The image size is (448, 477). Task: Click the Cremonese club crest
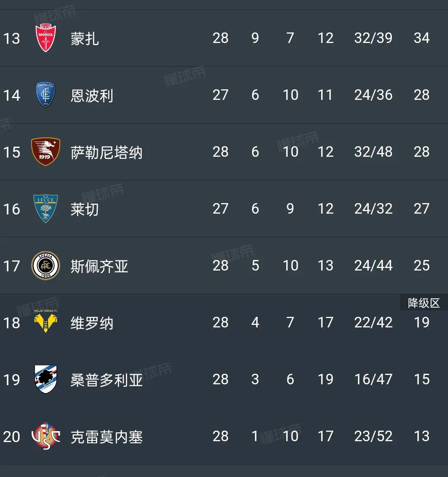click(45, 436)
